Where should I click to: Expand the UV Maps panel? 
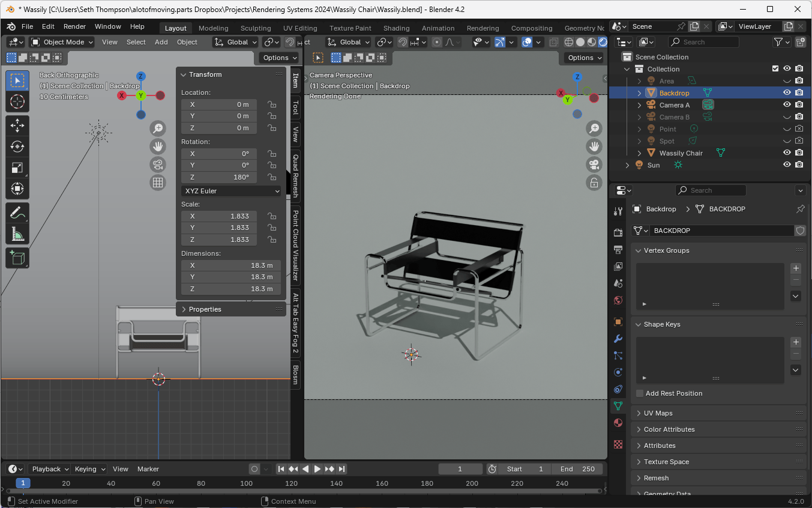click(639, 413)
